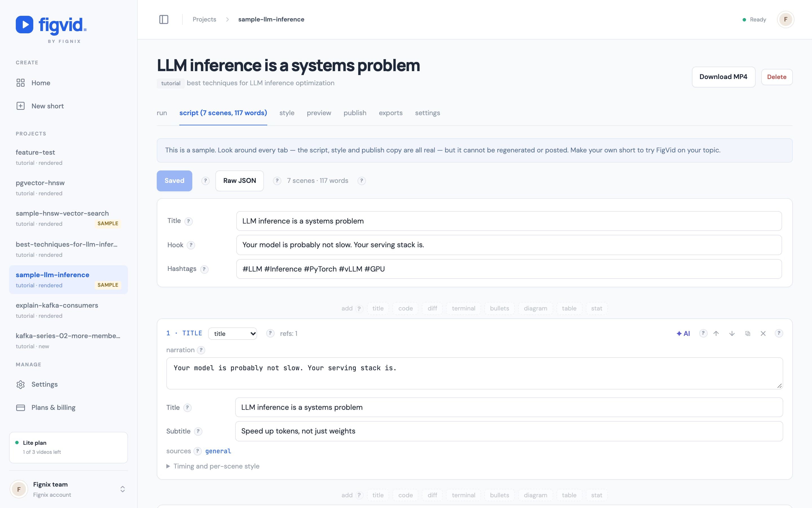Open the help icon next to Subtitle
The height and width of the screenshot is (508, 812).
coord(198,432)
